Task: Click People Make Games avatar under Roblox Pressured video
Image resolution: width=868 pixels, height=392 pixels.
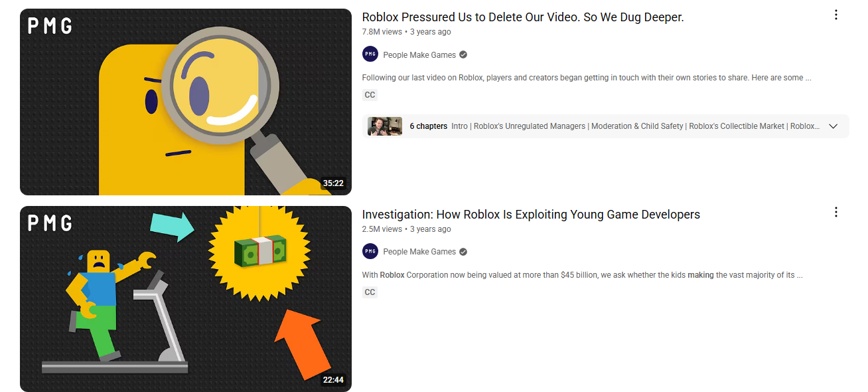Action: 370,54
